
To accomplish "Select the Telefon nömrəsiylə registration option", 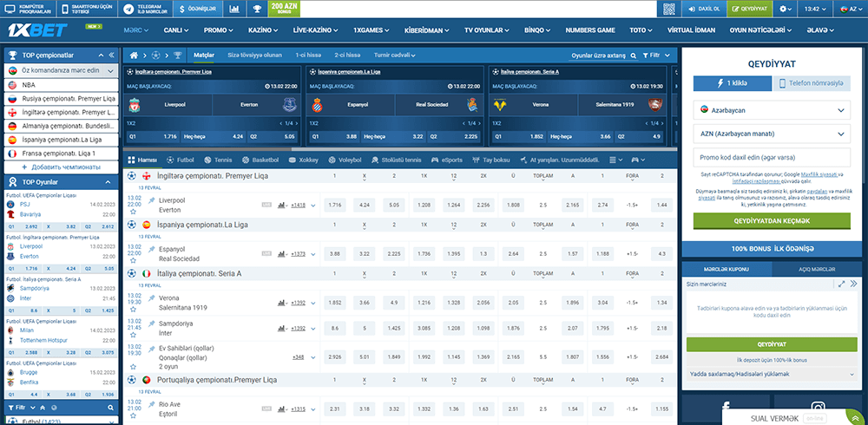I will pyautogui.click(x=812, y=83).
